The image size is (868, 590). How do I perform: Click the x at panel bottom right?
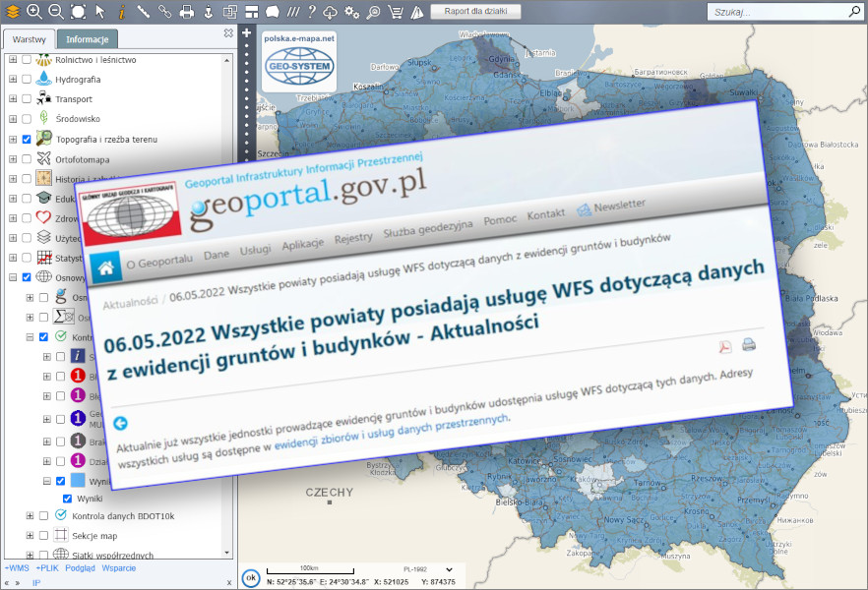click(229, 583)
